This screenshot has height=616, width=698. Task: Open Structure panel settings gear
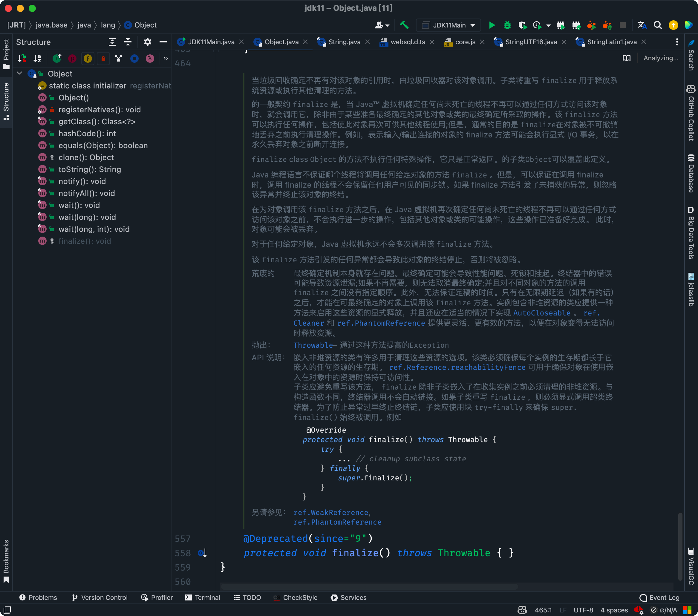(x=147, y=42)
